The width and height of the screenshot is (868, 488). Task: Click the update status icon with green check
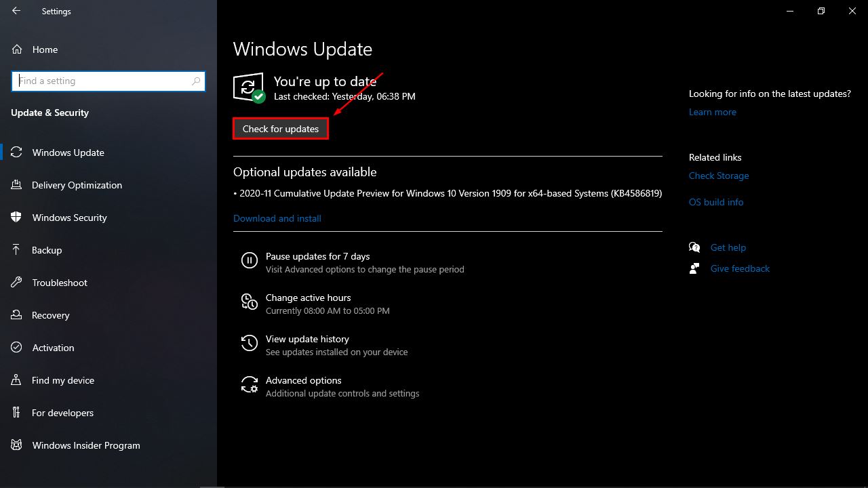[249, 88]
